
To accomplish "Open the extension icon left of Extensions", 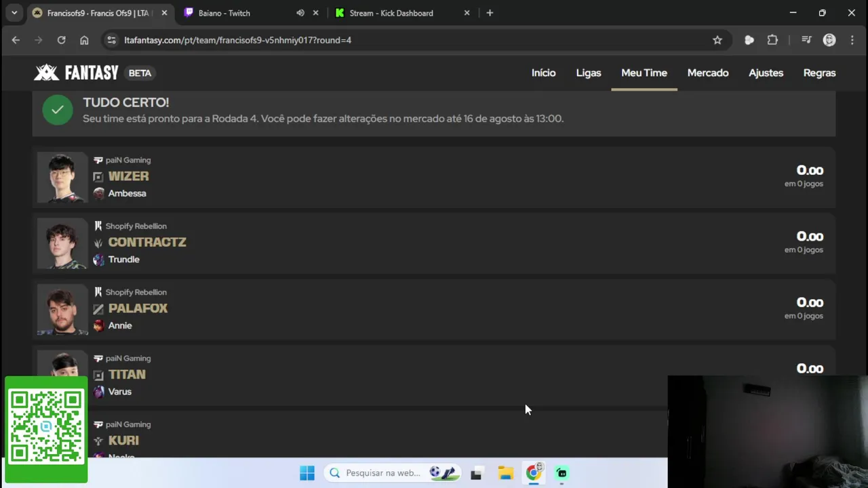I will 749,40.
